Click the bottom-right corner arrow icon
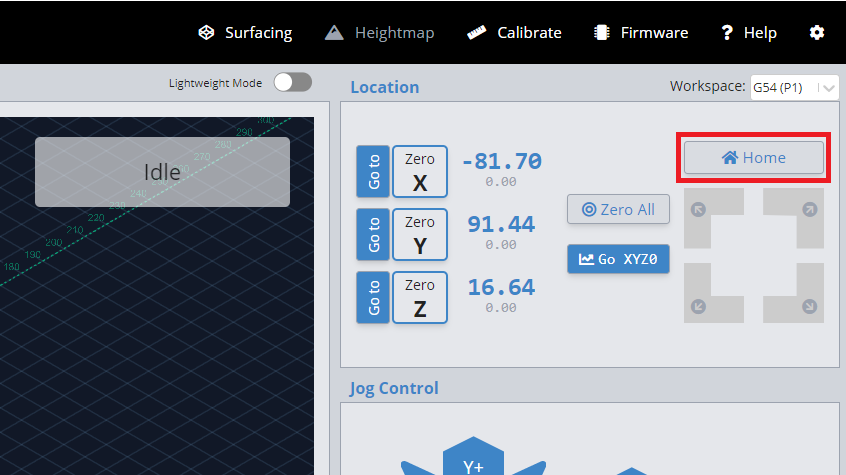 809,306
